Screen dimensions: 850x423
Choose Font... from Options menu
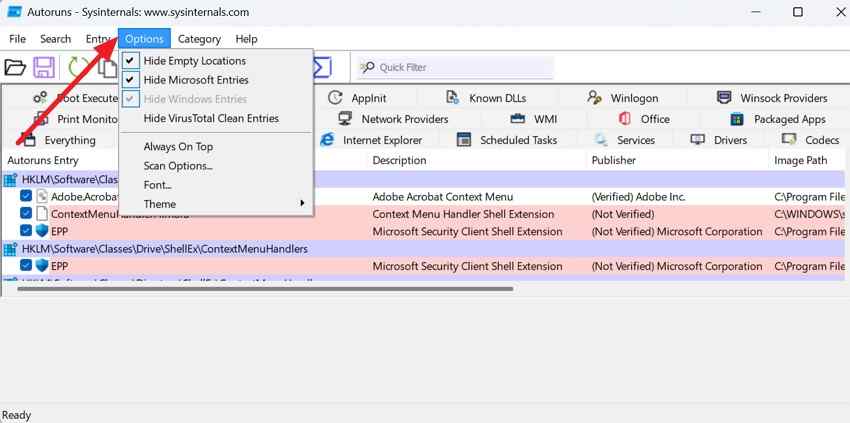click(x=216, y=185)
